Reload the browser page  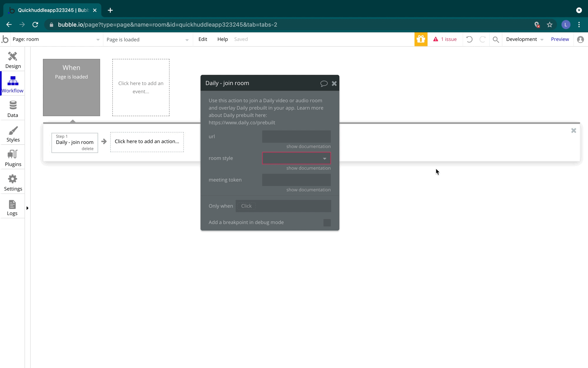35,25
